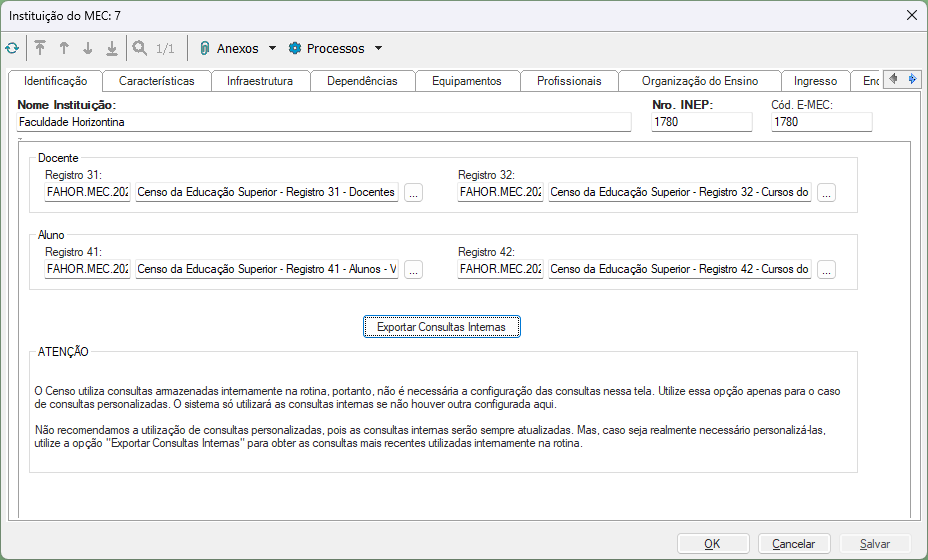Click the previous record up arrow
The image size is (928, 560).
click(x=64, y=48)
